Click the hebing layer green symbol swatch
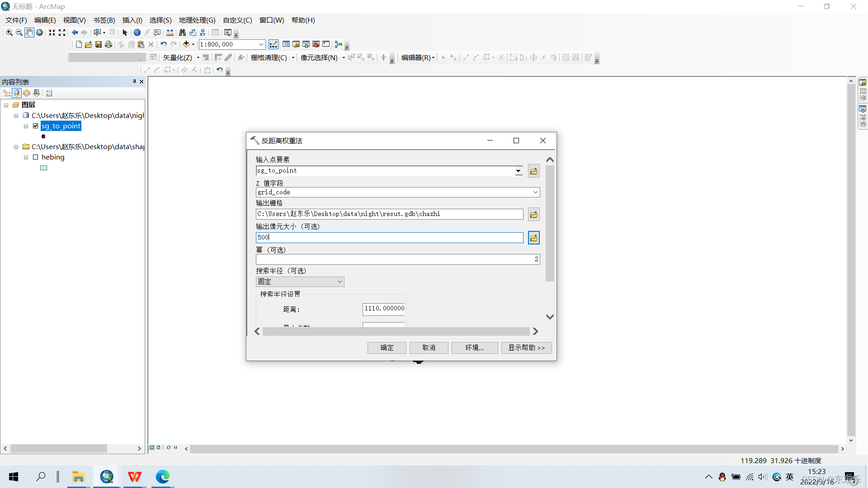Image resolution: width=868 pixels, height=488 pixels. (44, 168)
